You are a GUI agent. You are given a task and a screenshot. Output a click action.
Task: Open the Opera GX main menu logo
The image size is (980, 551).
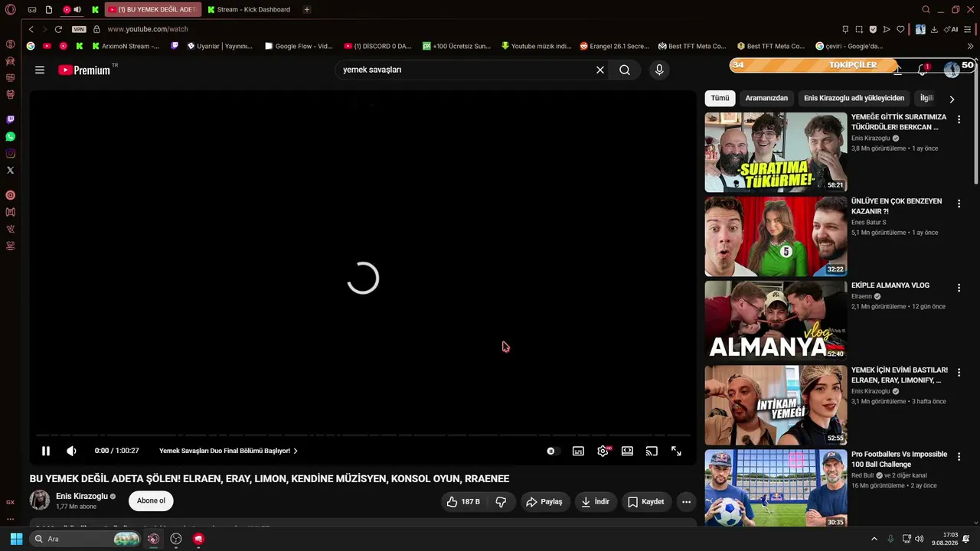tap(10, 10)
